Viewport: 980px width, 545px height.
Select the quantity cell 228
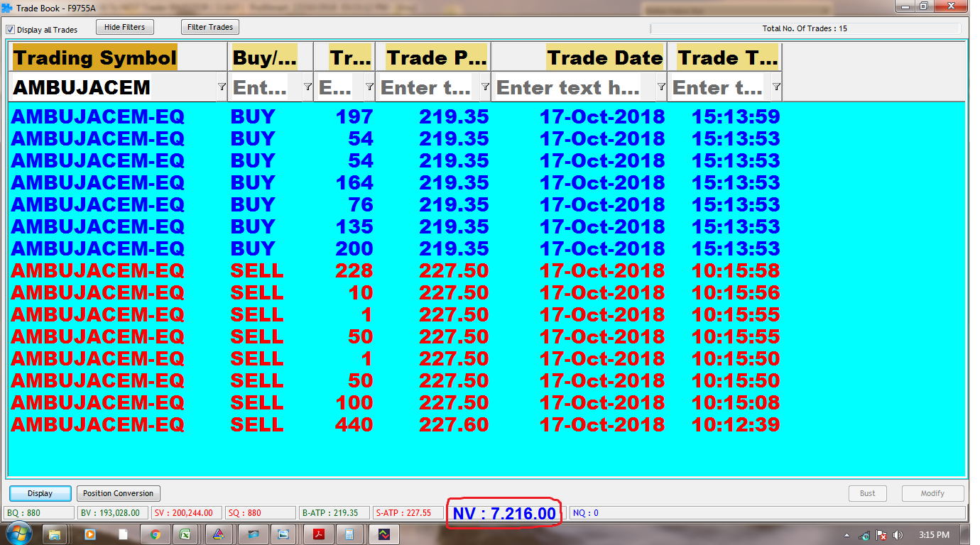pos(354,270)
